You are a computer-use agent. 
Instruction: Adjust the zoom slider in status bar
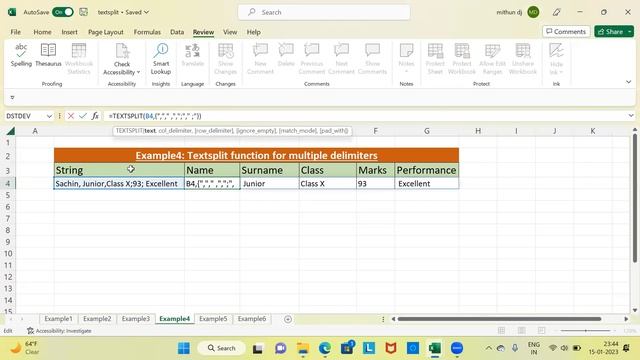pyautogui.click(x=586, y=331)
